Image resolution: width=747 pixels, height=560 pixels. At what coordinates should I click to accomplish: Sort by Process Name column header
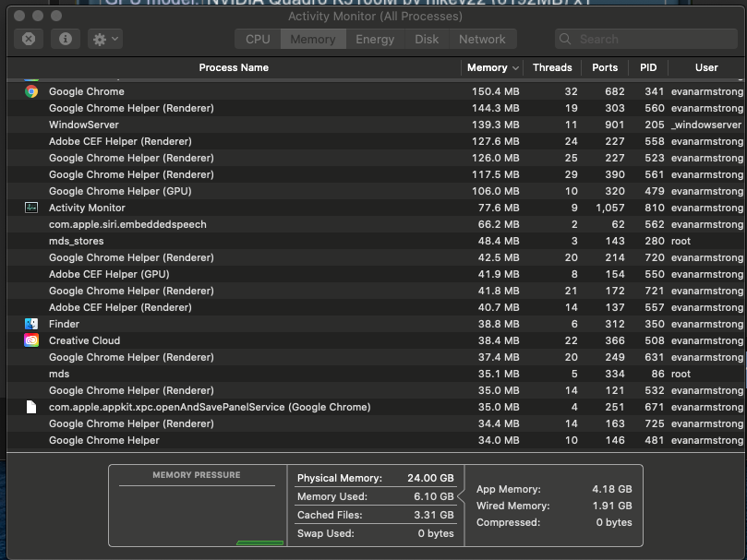pyautogui.click(x=234, y=67)
